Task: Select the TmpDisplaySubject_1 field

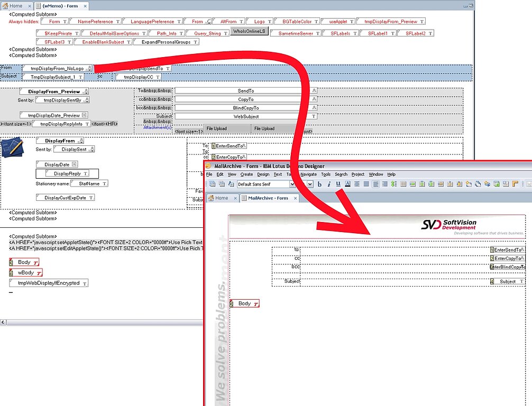Action: (x=53, y=77)
